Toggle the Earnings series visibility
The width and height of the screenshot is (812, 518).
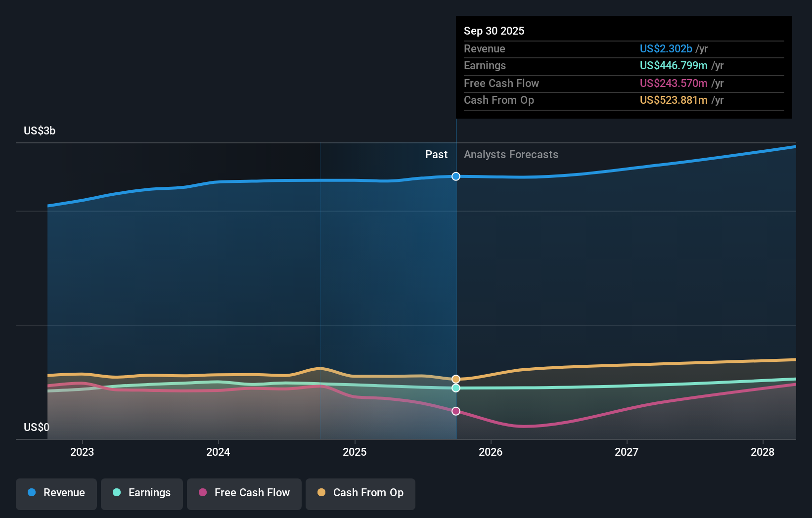click(142, 493)
